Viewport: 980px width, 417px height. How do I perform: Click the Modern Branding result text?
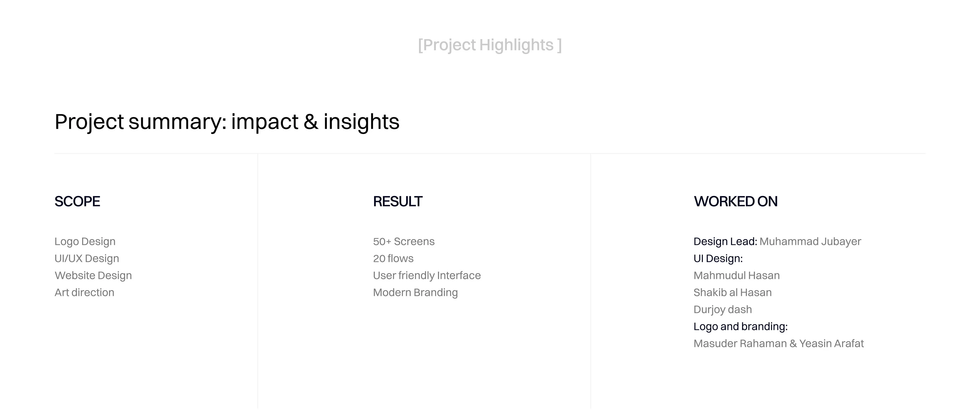click(415, 292)
